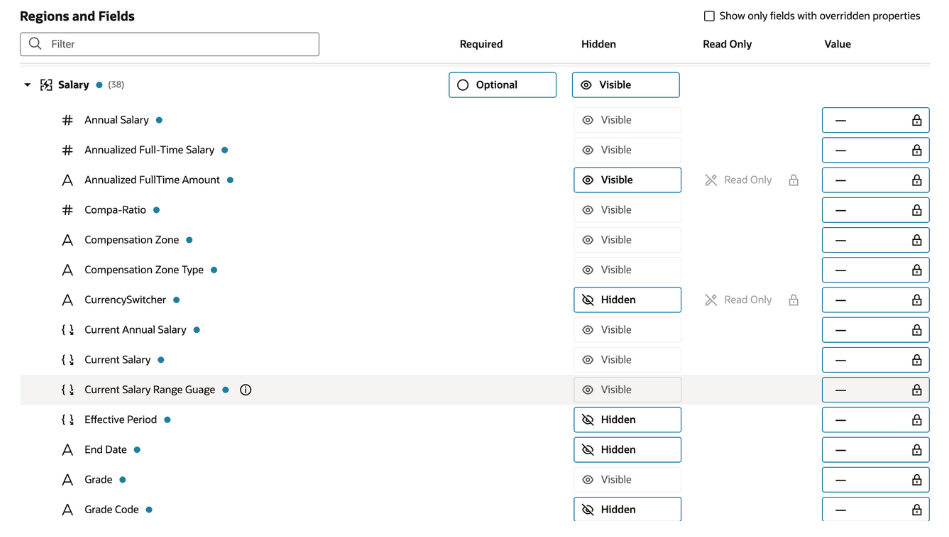The width and height of the screenshot is (949, 537).
Task: Click the number type icon for Compa-Ratio
Action: pos(67,210)
